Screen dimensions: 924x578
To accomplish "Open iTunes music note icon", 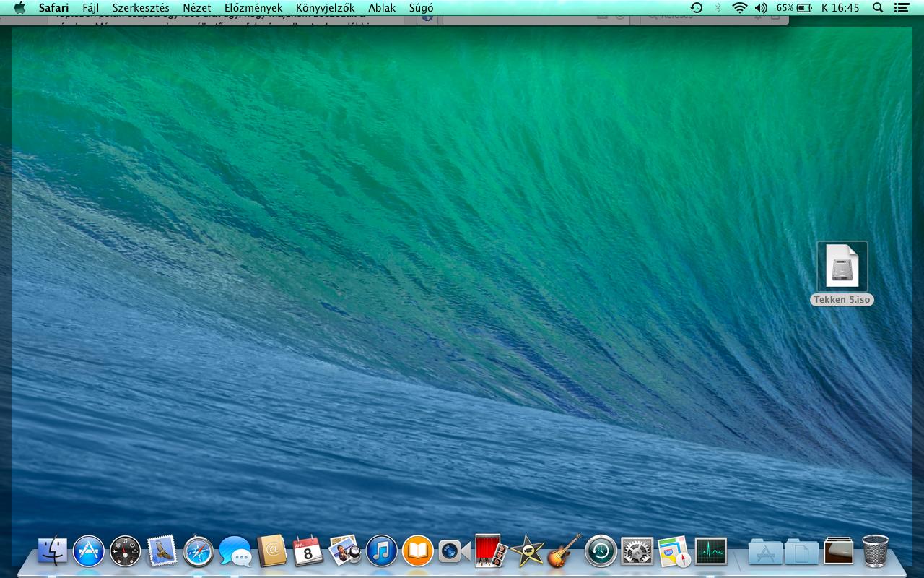I will [x=381, y=551].
